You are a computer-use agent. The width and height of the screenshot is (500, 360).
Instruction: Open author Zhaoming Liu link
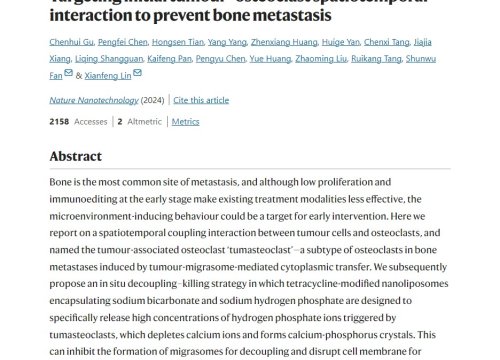pos(321,59)
